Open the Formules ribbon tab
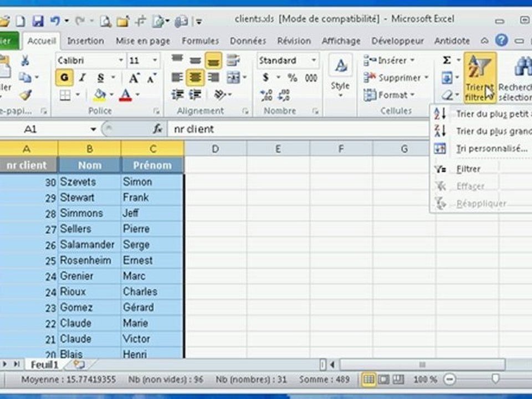Viewport: 532px width, 399px height. tap(200, 41)
